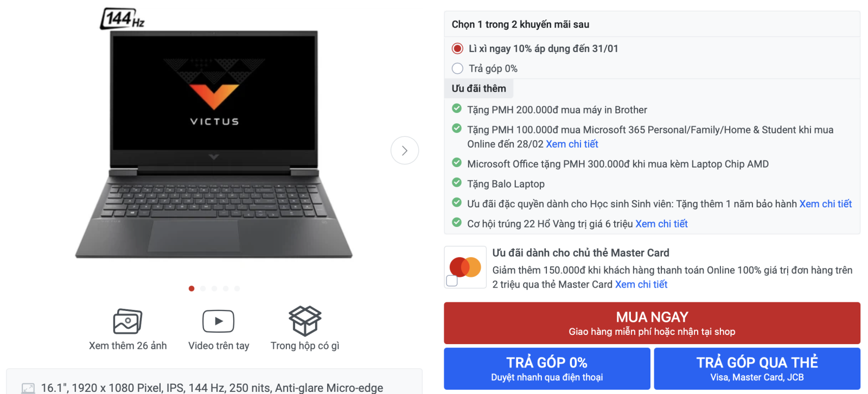This screenshot has width=868, height=394.
Task: Click the TRẢ GÓP QUA THẺ button
Action: 757,368
